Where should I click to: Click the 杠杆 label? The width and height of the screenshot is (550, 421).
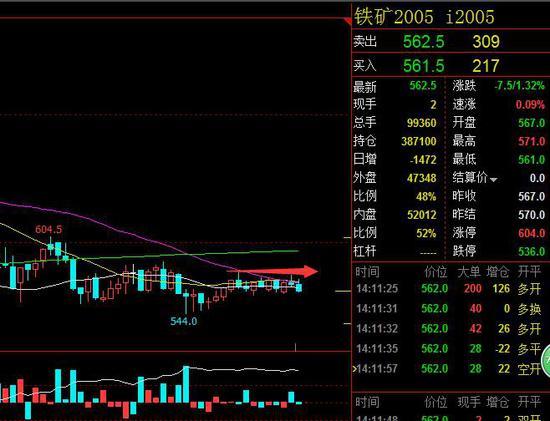(x=365, y=252)
